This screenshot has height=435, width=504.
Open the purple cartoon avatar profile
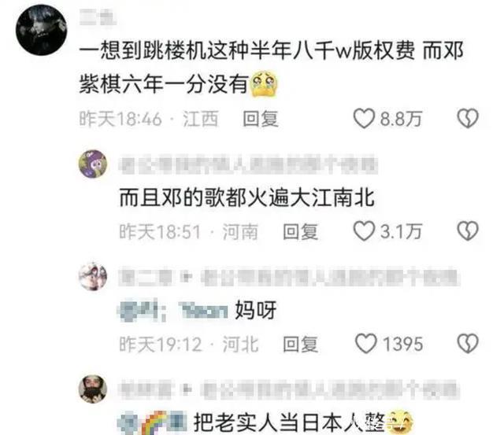[x=93, y=164]
